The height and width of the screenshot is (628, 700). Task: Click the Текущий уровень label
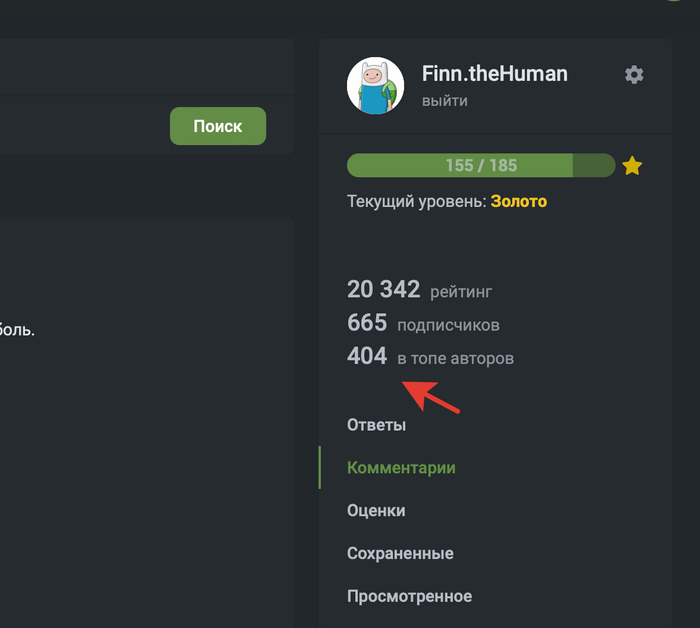click(416, 201)
